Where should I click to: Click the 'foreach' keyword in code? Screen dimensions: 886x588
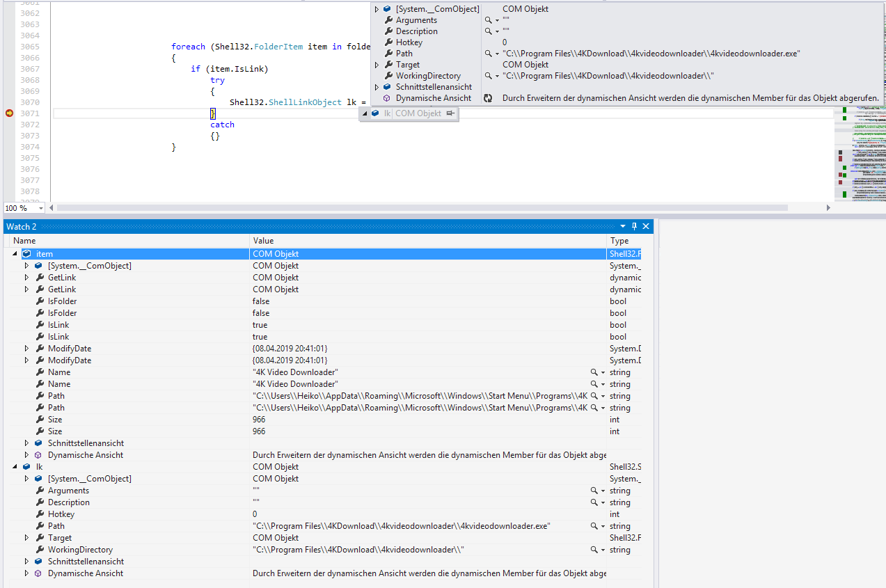tap(189, 47)
